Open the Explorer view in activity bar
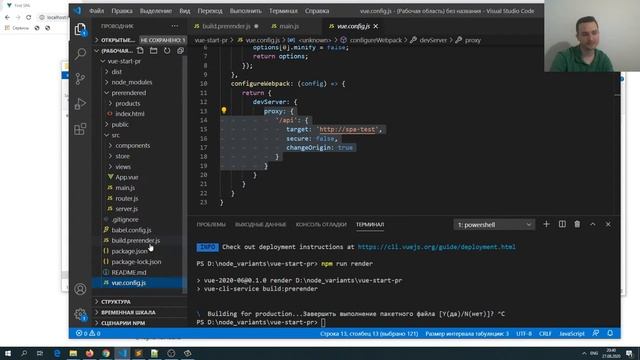Screen dimensions: 640x360 (80, 29)
